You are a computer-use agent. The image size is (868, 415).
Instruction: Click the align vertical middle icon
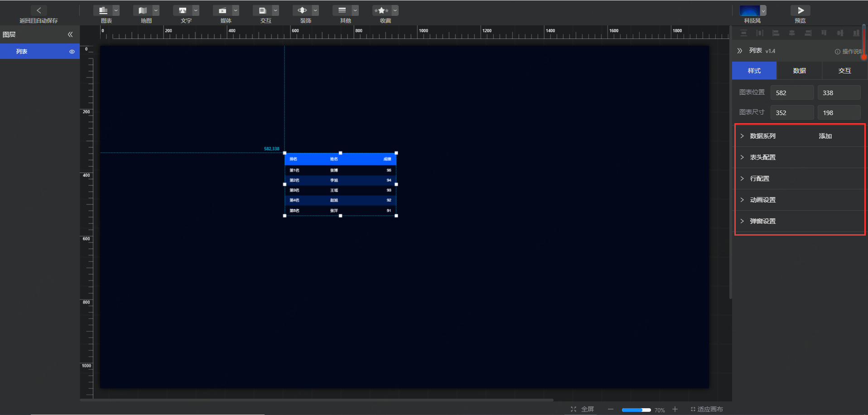pos(840,33)
